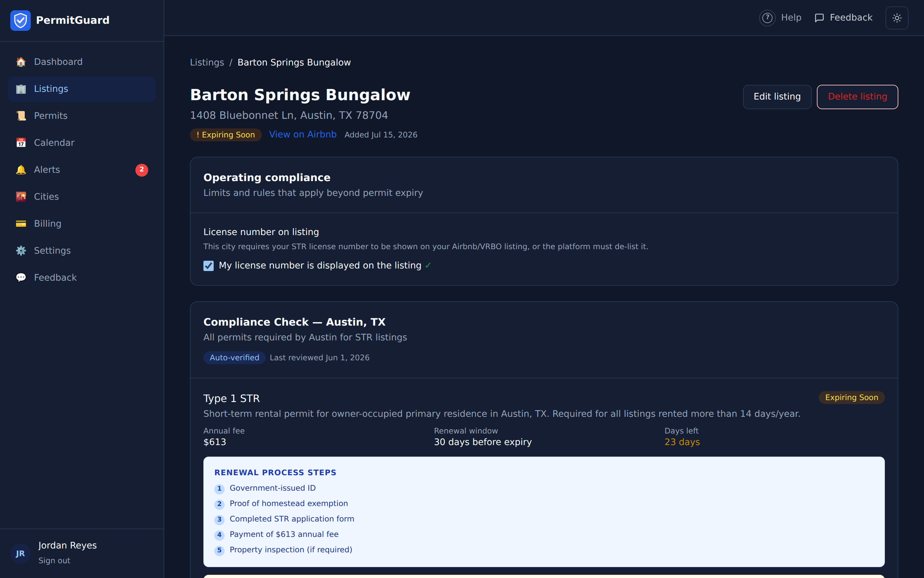Viewport: 924px width, 578px height.
Task: Click the Type 1 STR Expiring Soon badge
Action: [851, 398]
